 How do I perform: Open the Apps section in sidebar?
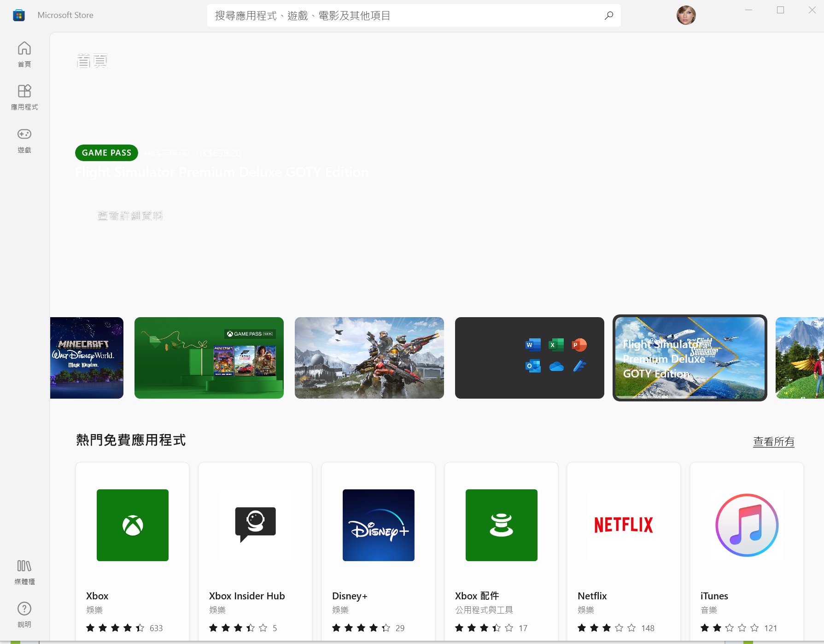click(x=24, y=92)
